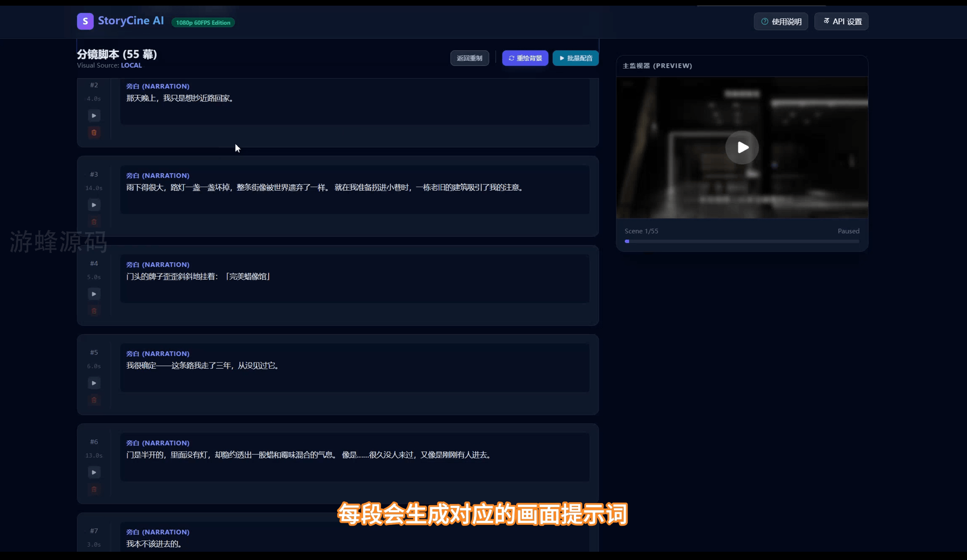Play scene #4 audio preview
967x560 pixels.
pos(94,294)
